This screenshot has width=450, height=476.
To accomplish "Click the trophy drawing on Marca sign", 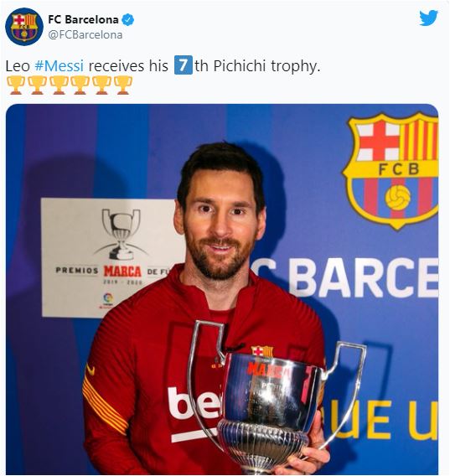I will click(x=121, y=234).
